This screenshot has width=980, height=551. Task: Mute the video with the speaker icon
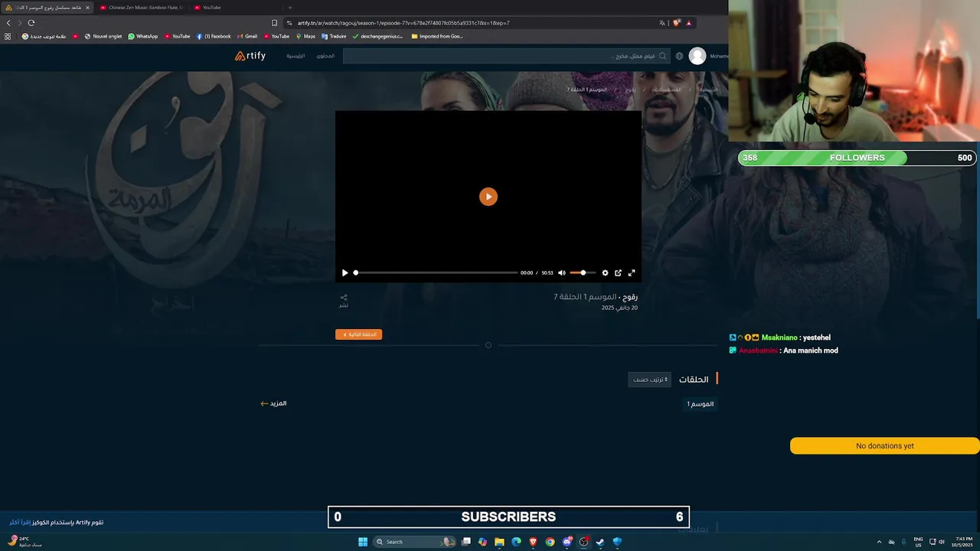[561, 272]
